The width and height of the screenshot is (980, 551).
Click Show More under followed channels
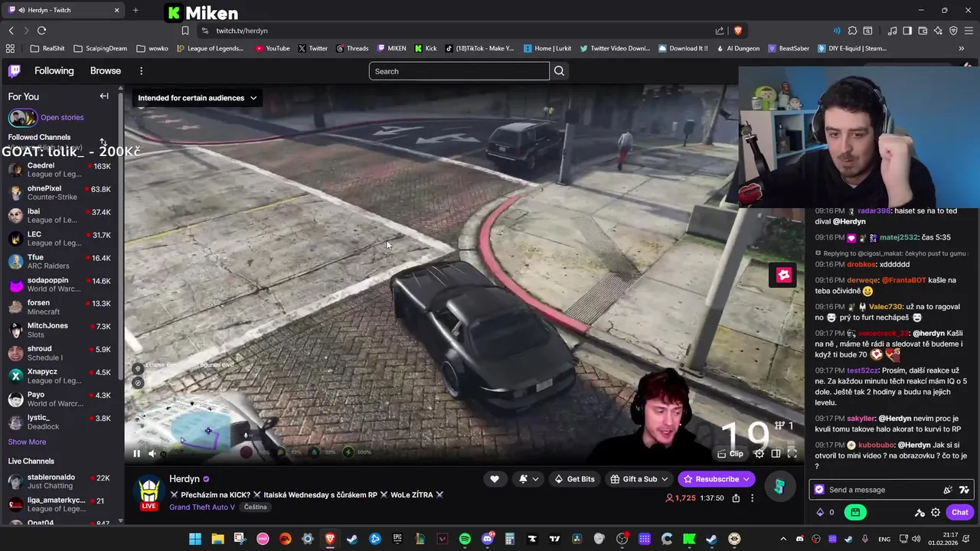click(27, 442)
